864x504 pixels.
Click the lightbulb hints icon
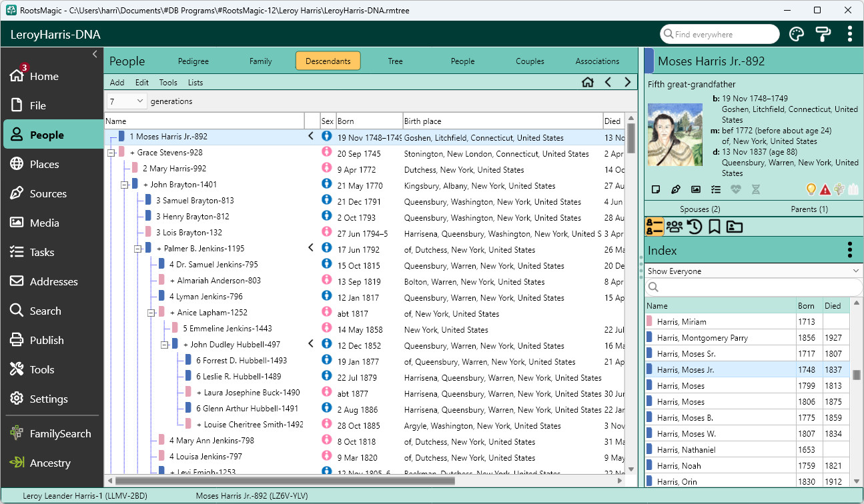click(x=811, y=189)
